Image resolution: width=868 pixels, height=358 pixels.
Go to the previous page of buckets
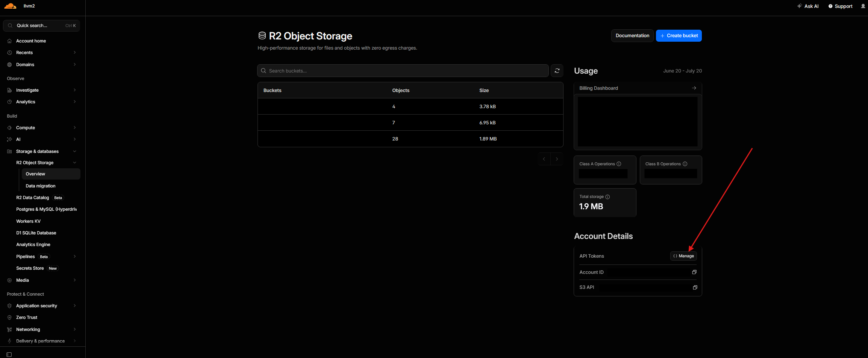tap(544, 159)
